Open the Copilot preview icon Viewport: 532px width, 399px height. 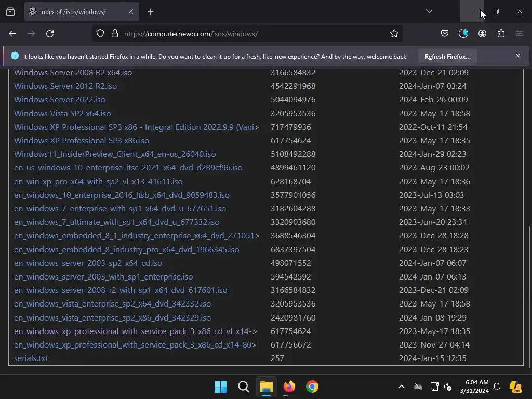[515, 387]
